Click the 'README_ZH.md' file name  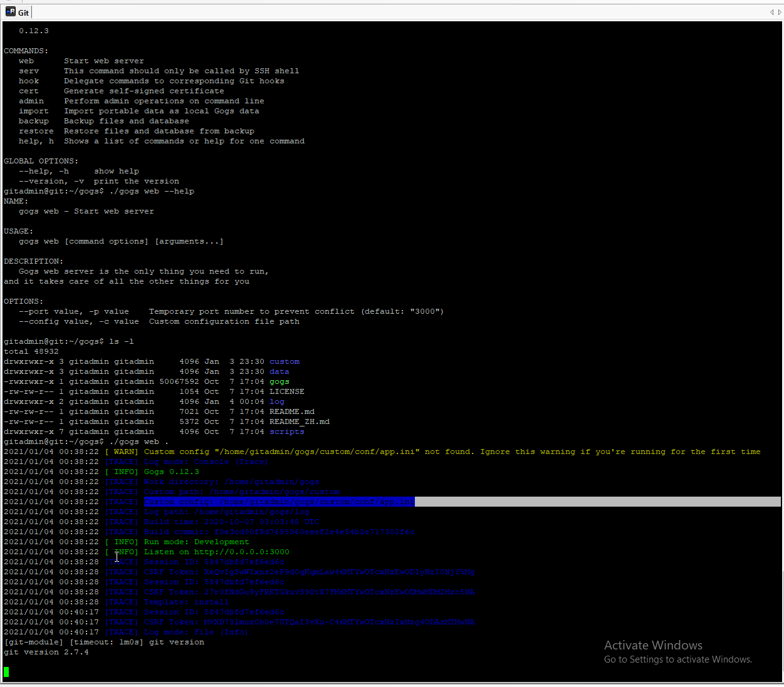[x=300, y=421]
